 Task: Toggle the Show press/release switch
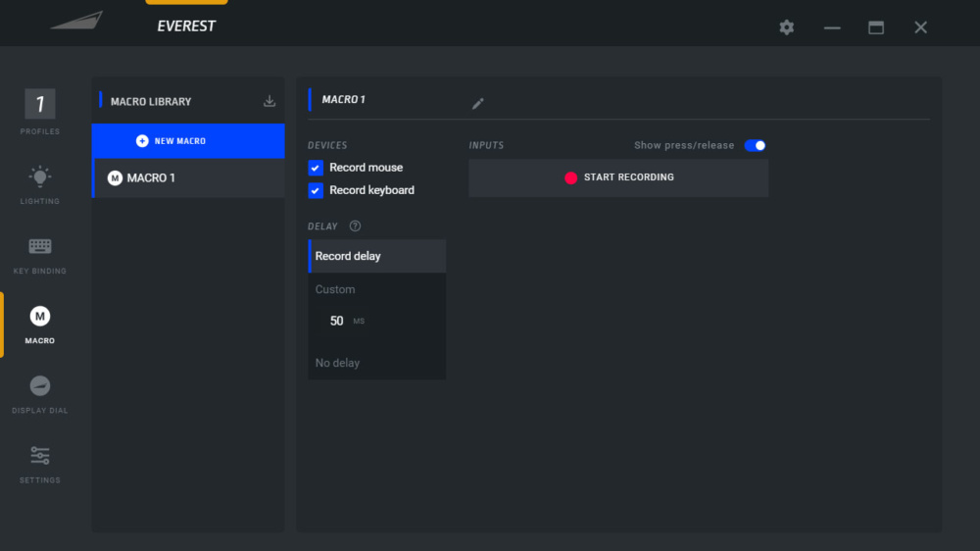tap(755, 145)
